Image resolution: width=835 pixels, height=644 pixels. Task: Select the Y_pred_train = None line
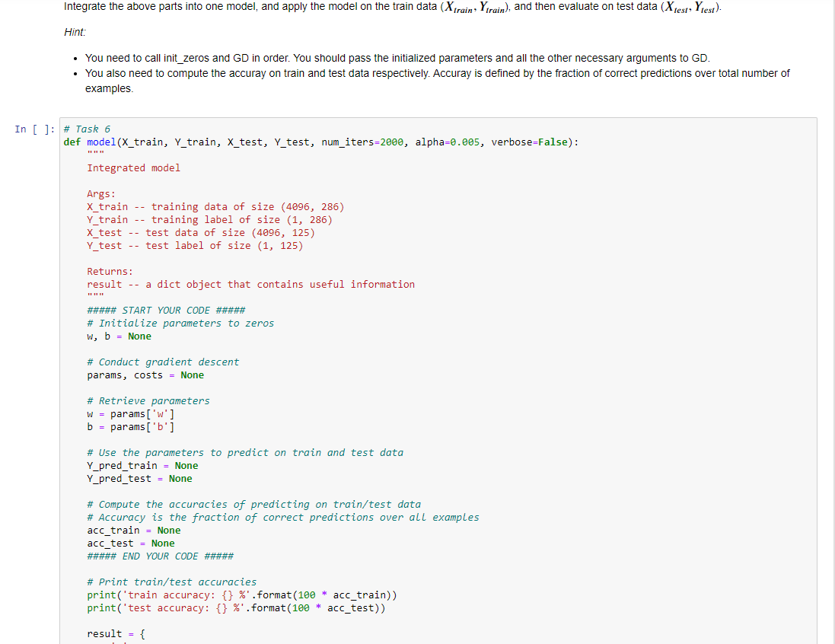pyautogui.click(x=142, y=465)
